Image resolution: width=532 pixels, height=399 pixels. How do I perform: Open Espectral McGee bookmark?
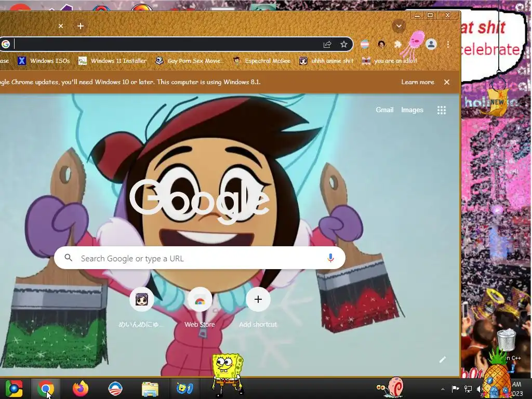pyautogui.click(x=262, y=61)
